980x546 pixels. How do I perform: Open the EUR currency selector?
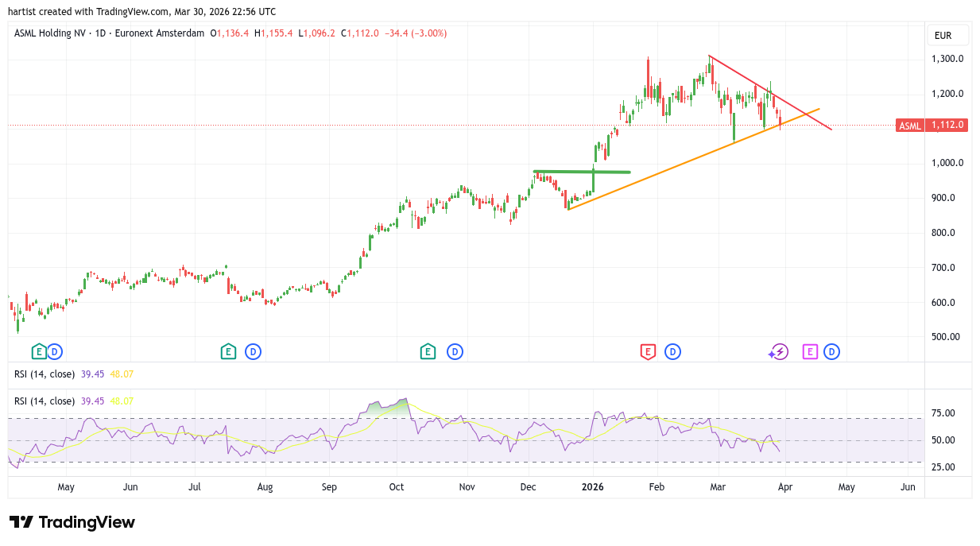(x=947, y=35)
